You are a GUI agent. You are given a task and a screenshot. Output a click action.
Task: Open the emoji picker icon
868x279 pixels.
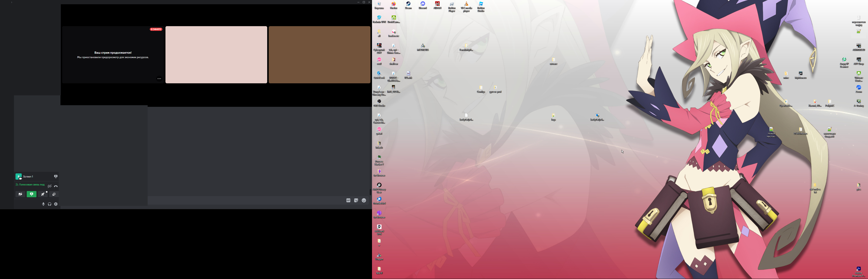[364, 200]
